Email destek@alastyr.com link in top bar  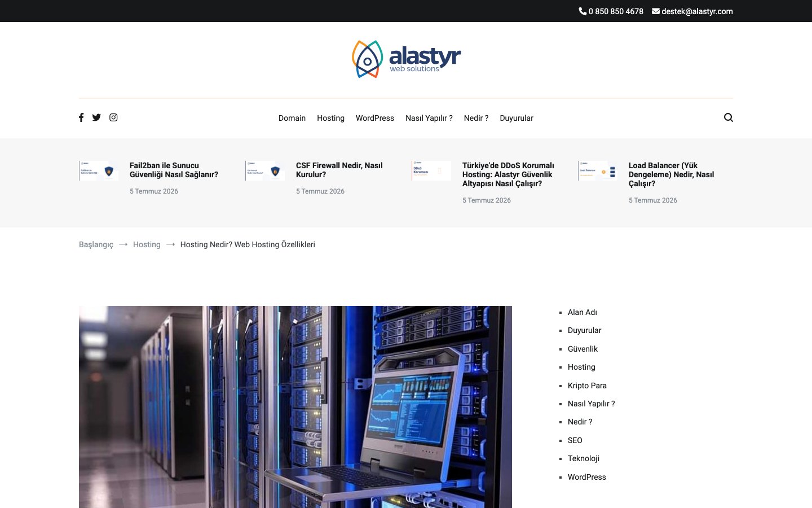pyautogui.click(x=692, y=11)
